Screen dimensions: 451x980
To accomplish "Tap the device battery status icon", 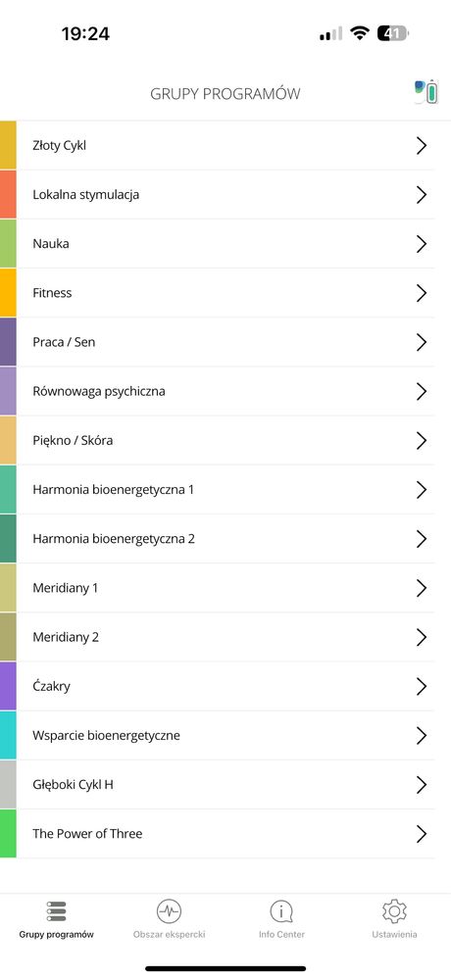I will tap(427, 92).
